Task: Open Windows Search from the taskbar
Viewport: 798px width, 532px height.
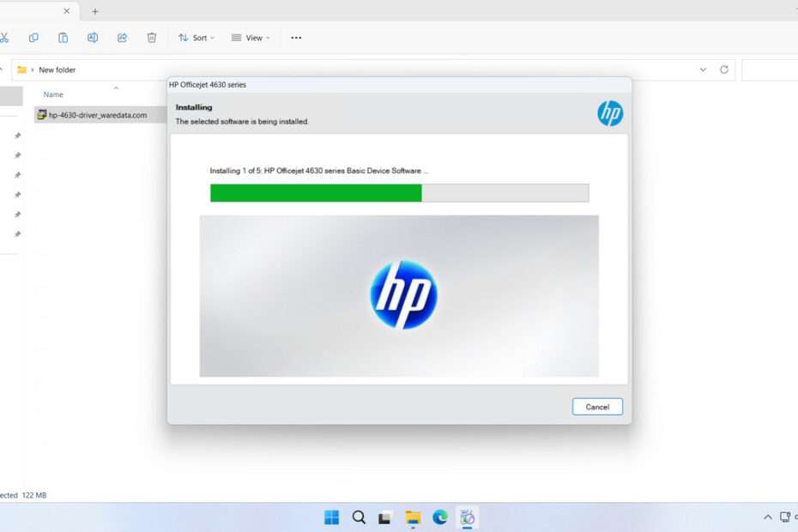Action: [x=358, y=517]
